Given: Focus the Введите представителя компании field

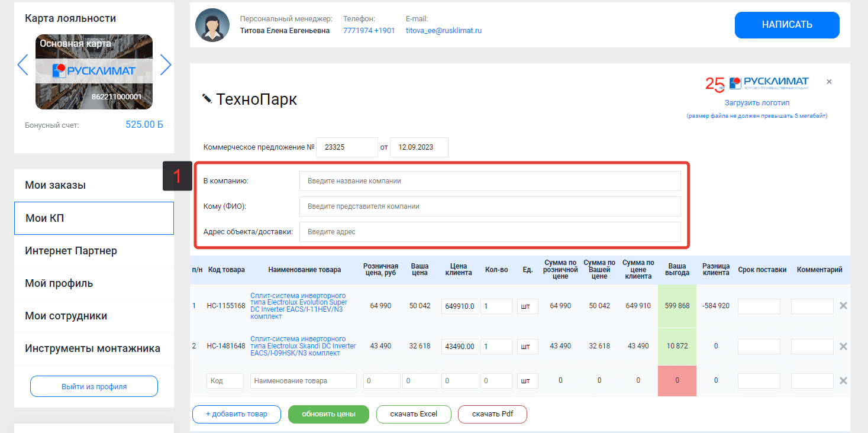Looking at the screenshot, I should click(490, 206).
